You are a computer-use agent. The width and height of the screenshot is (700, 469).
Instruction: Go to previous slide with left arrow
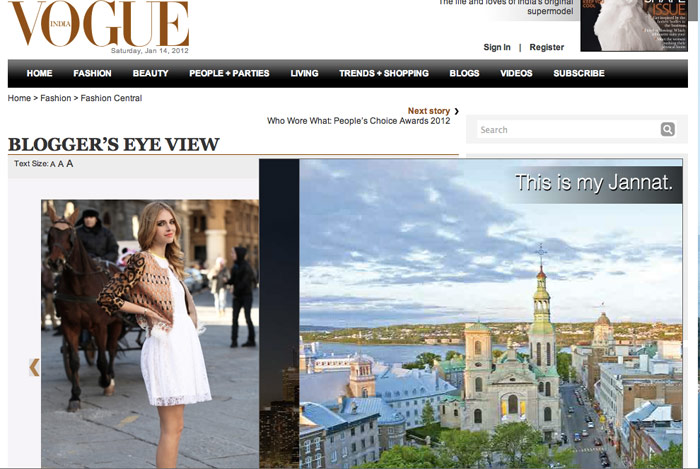34,367
